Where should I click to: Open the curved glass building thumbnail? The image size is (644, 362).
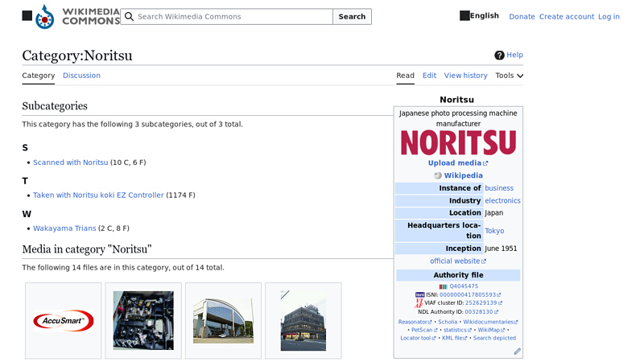coord(224,320)
